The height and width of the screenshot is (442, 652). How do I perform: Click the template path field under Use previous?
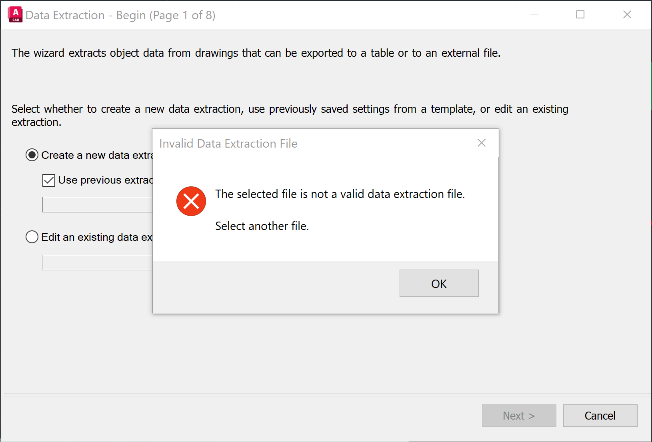96,205
